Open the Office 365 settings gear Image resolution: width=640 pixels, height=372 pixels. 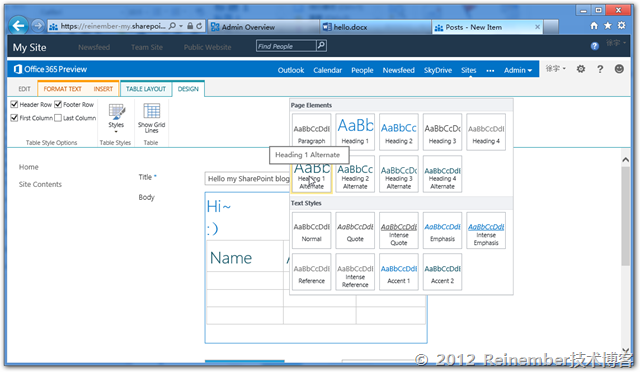pos(581,69)
